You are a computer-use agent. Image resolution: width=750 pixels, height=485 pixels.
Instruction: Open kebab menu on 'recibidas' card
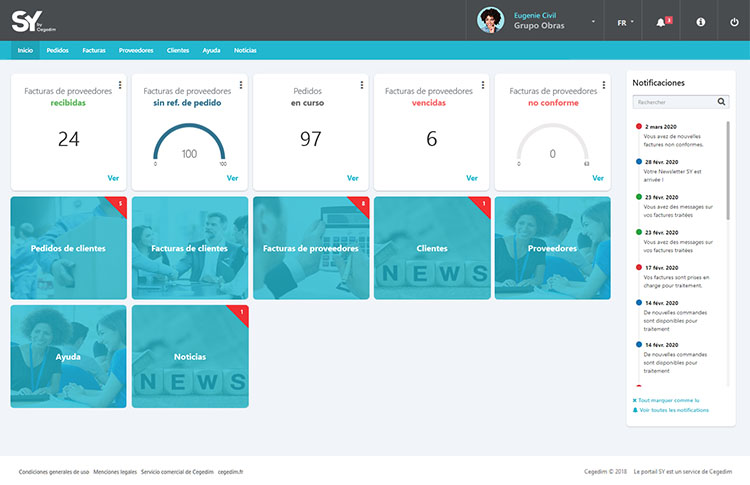click(x=120, y=85)
